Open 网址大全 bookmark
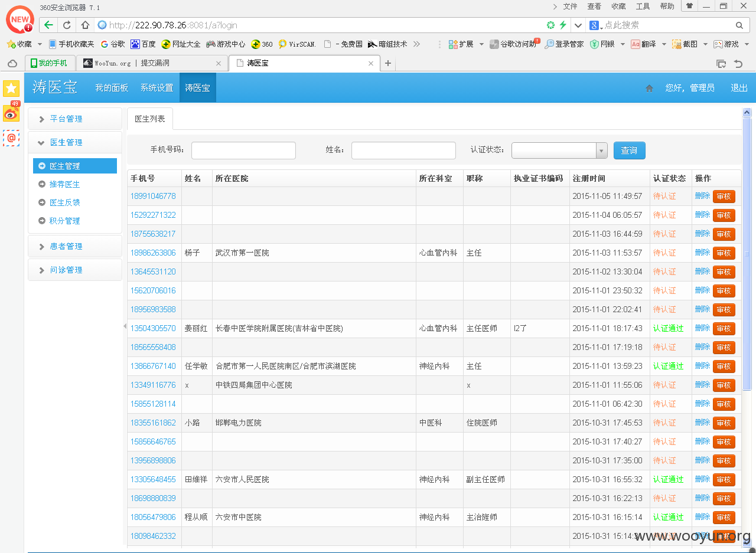The width and height of the screenshot is (756, 553). tap(181, 44)
